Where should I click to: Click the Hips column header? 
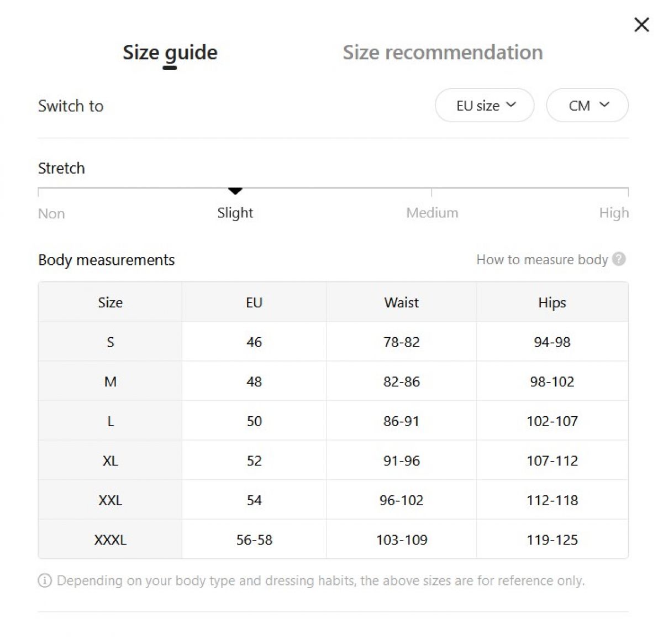pyautogui.click(x=552, y=302)
